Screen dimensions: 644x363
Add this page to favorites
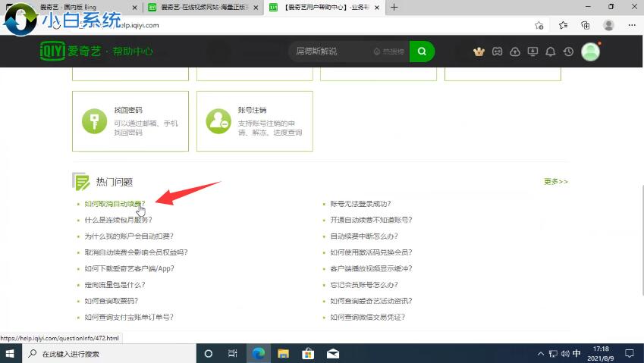[539, 25]
